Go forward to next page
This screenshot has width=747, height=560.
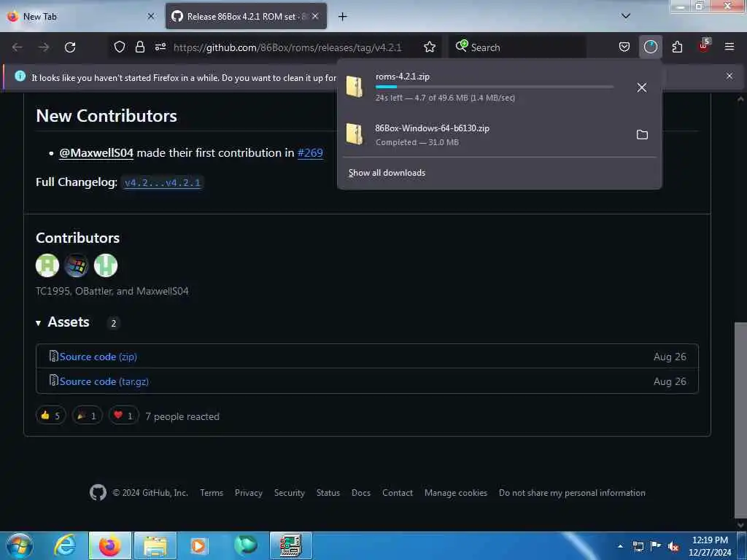(43, 47)
